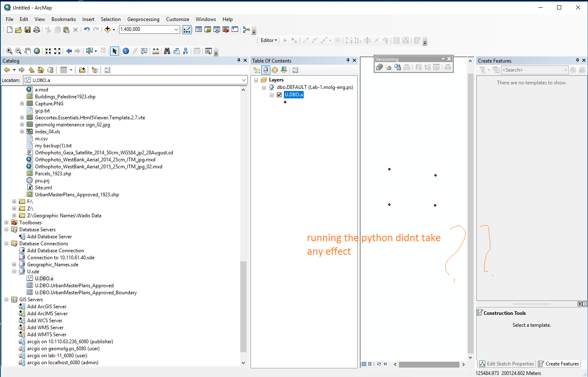Screen dimensions: 588x377
Task: Switch to Create Features tab
Action: 559,364
